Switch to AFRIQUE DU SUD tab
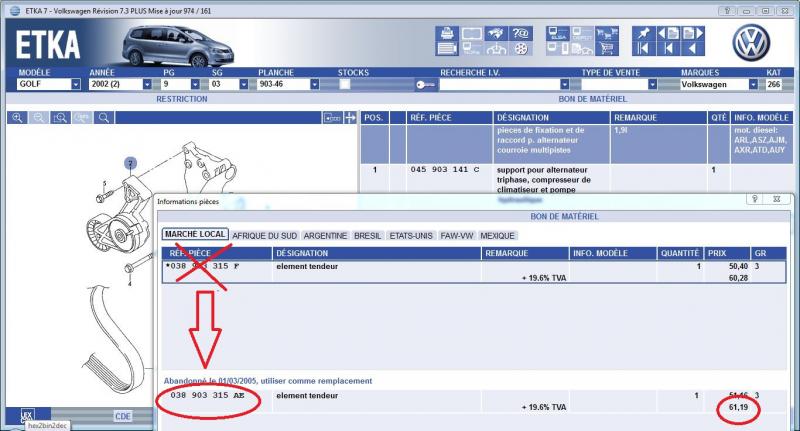Viewport: 800px width, 431px height. (264, 236)
